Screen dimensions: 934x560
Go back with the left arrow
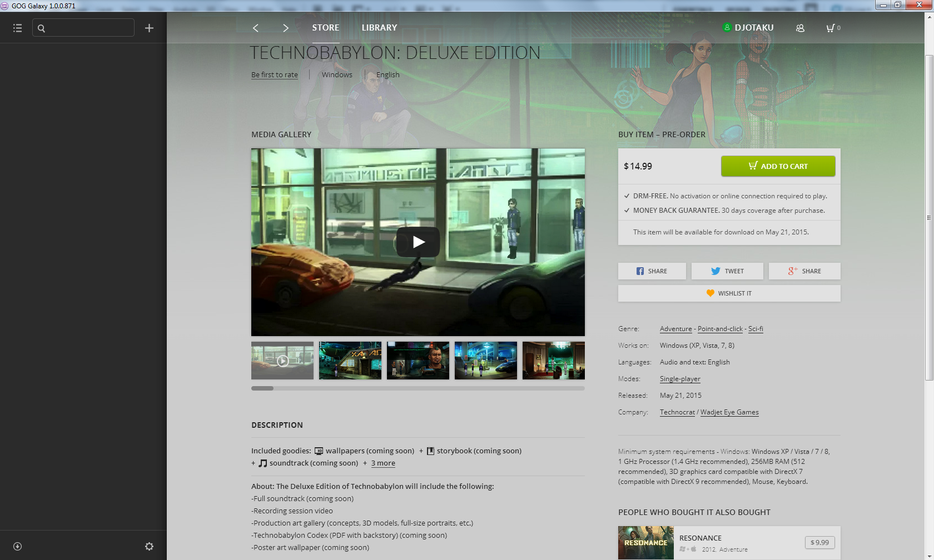255,28
